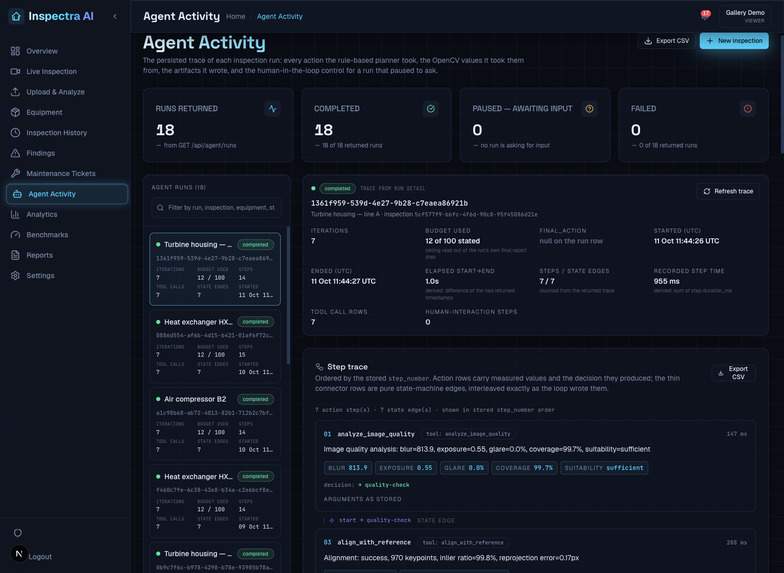This screenshot has width=784, height=573.
Task: Select the Heat exchanger run 8886d554 card
Action: pos(215,346)
